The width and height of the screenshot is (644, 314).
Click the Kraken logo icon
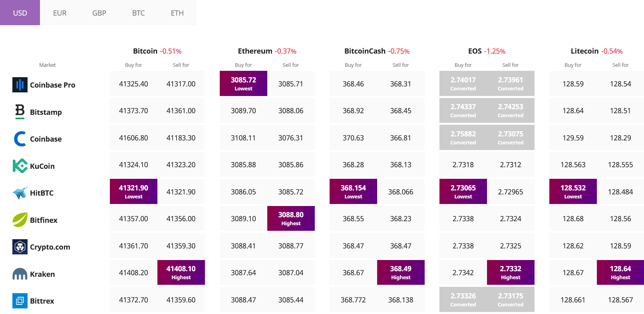tap(20, 274)
